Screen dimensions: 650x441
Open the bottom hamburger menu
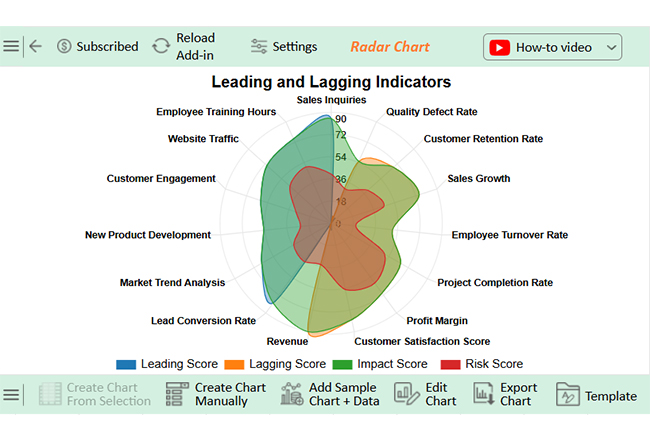pyautogui.click(x=11, y=395)
